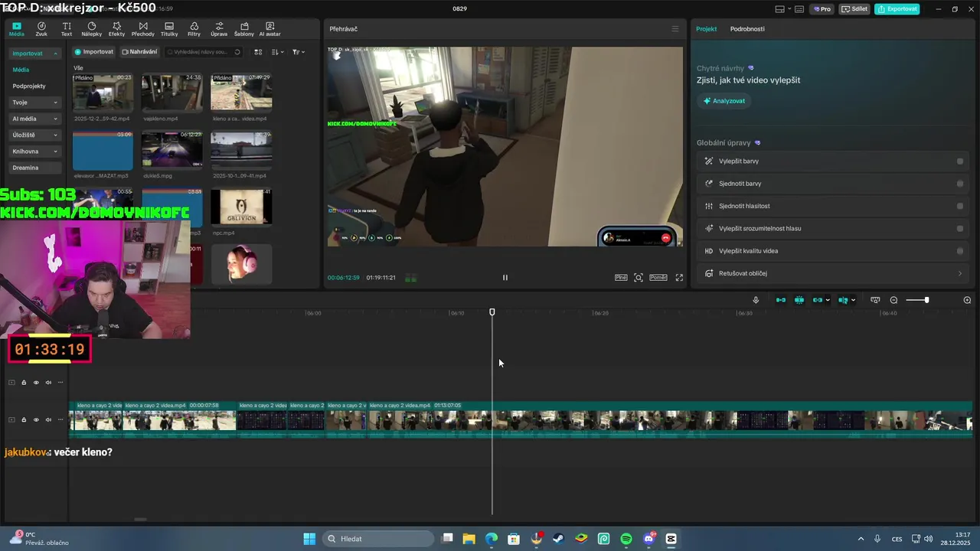This screenshot has width=980, height=551.
Task: Open the Přechody transitions panel
Action: pyautogui.click(x=142, y=29)
